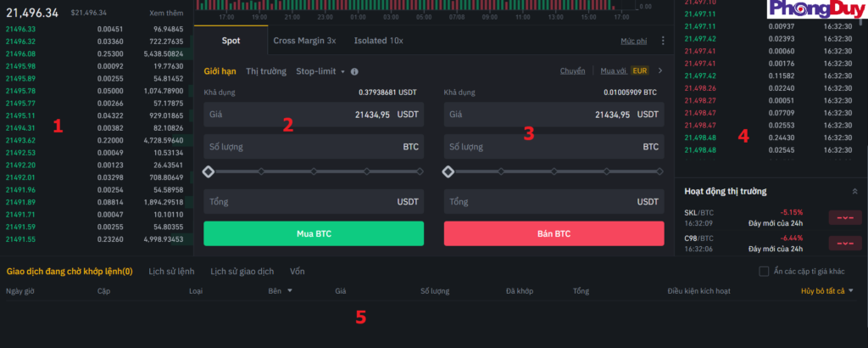Select the Isolated 10x tab
The height and width of the screenshot is (348, 868).
[378, 40]
